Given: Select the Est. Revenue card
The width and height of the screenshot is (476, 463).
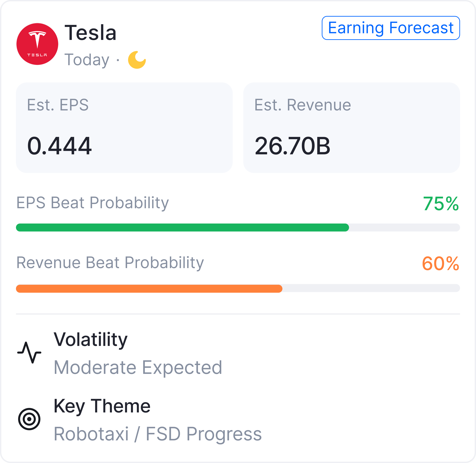Looking at the screenshot, I should (351, 127).
